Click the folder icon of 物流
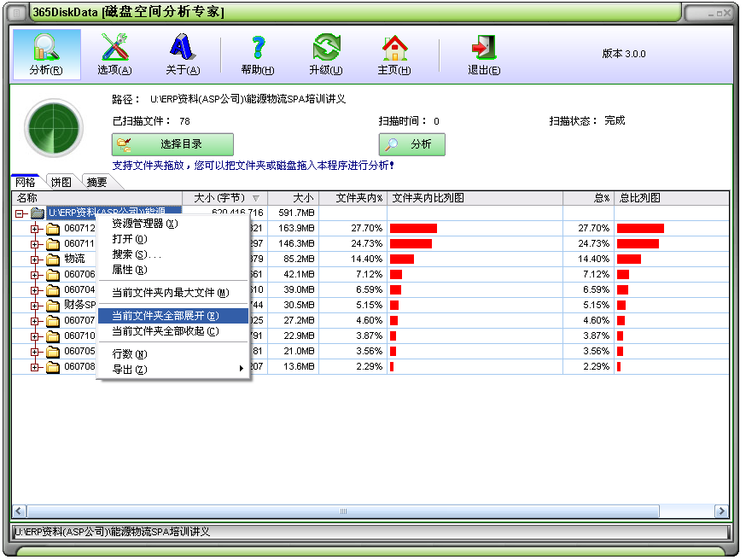The height and width of the screenshot is (560, 746). [x=53, y=260]
